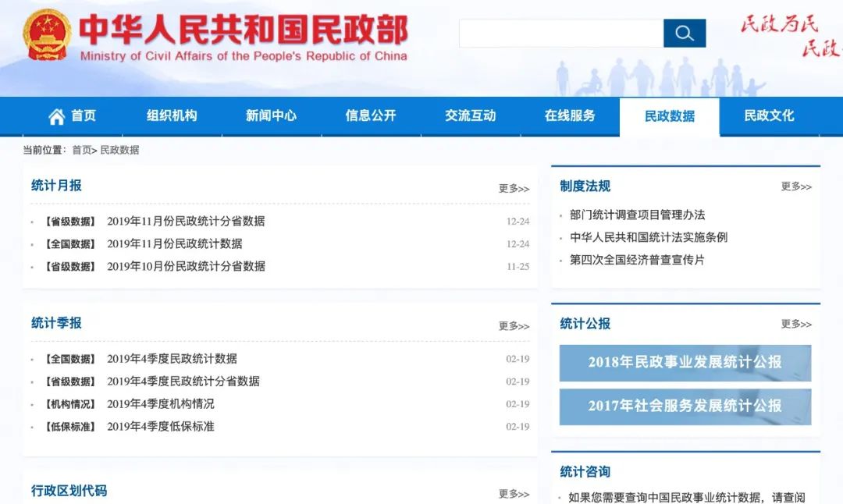843x504 pixels.
Task: Open the 交流互动 menu
Action: pyautogui.click(x=471, y=115)
